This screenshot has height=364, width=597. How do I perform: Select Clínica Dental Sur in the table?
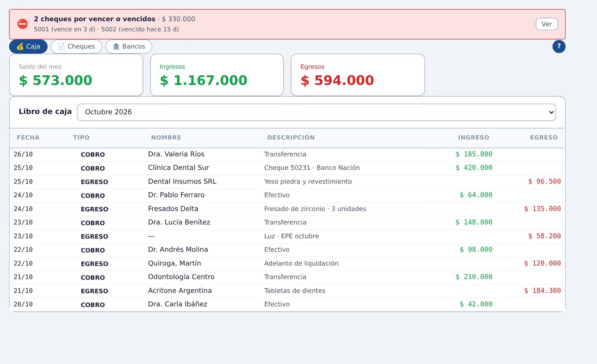click(178, 168)
